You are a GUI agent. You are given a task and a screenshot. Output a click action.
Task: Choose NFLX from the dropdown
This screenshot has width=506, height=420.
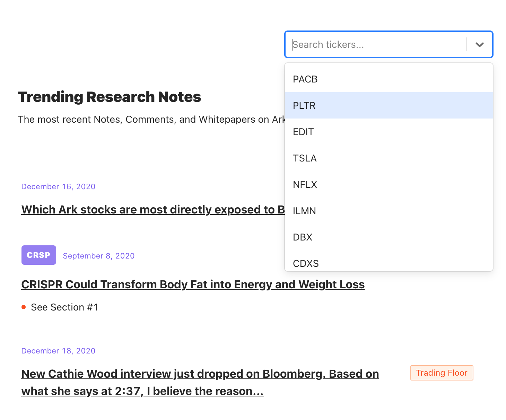[389, 185]
